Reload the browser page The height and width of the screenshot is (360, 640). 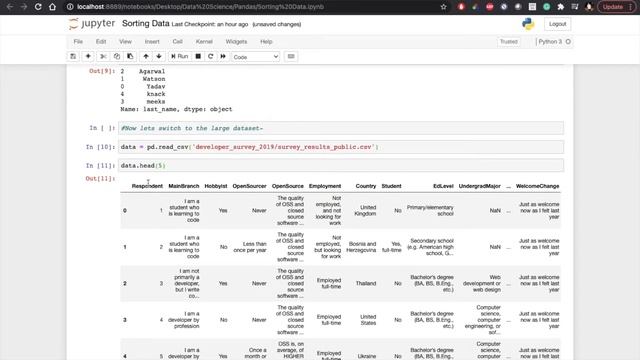[x=38, y=7]
